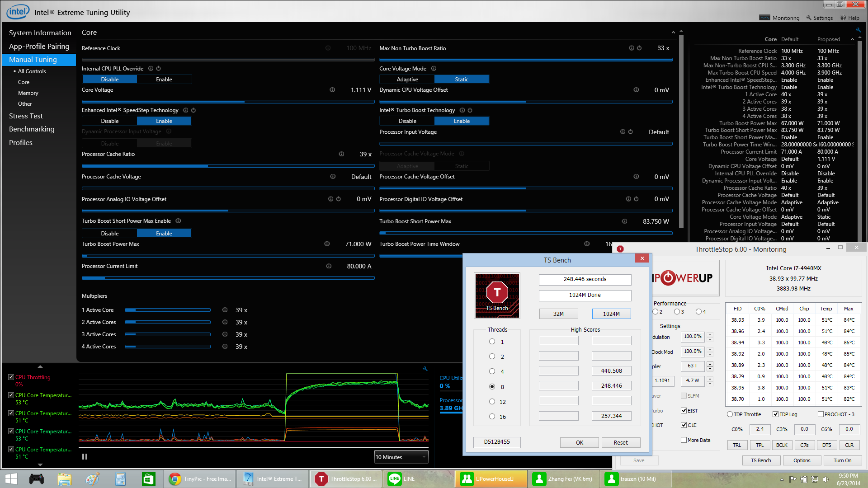The image size is (868, 488).
Task: Click info icon for Turbo Boost Power Max
Action: coord(327,244)
